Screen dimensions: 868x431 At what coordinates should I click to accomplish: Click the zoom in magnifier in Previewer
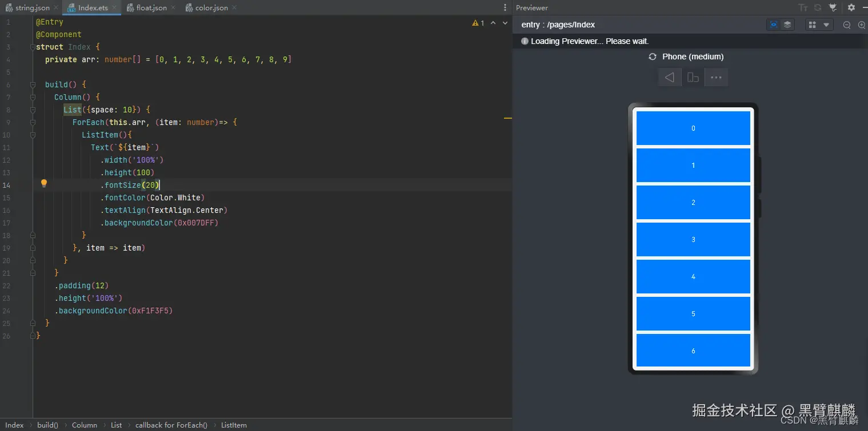(x=862, y=25)
